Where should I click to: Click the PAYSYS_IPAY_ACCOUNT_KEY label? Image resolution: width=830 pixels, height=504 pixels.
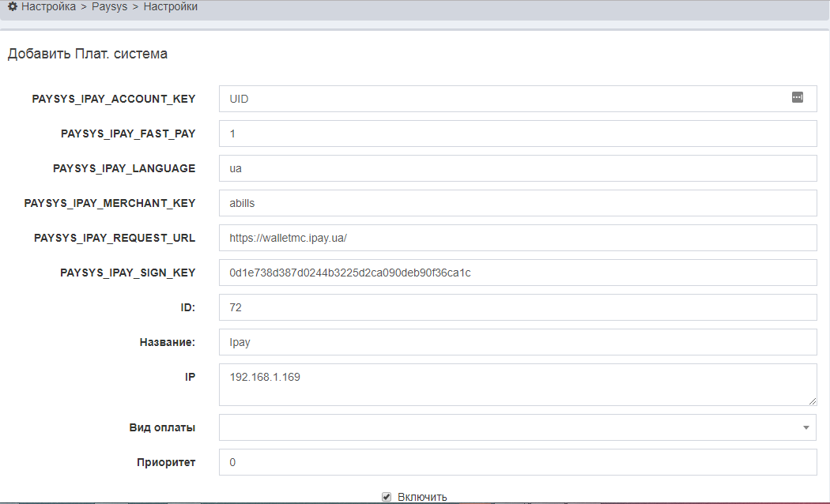(113, 99)
